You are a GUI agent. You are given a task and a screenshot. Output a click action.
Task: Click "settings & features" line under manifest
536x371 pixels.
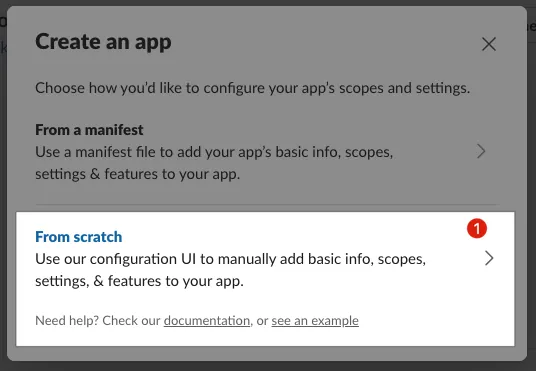(138, 174)
